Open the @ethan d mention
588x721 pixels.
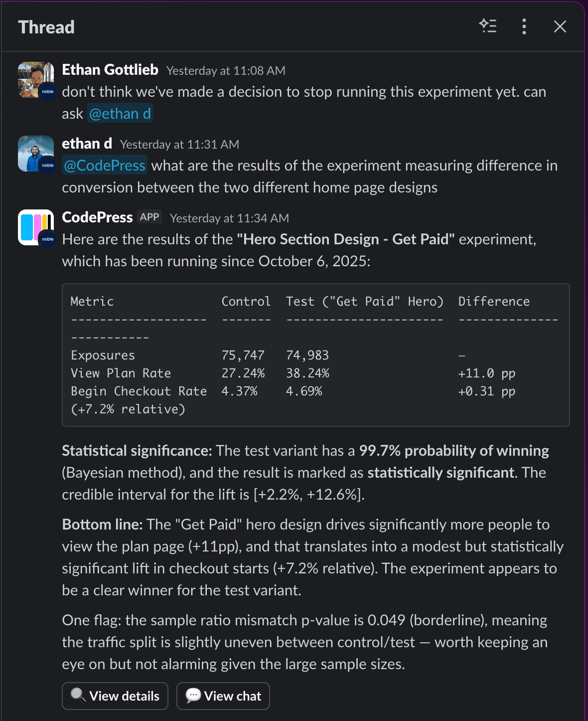tap(120, 114)
